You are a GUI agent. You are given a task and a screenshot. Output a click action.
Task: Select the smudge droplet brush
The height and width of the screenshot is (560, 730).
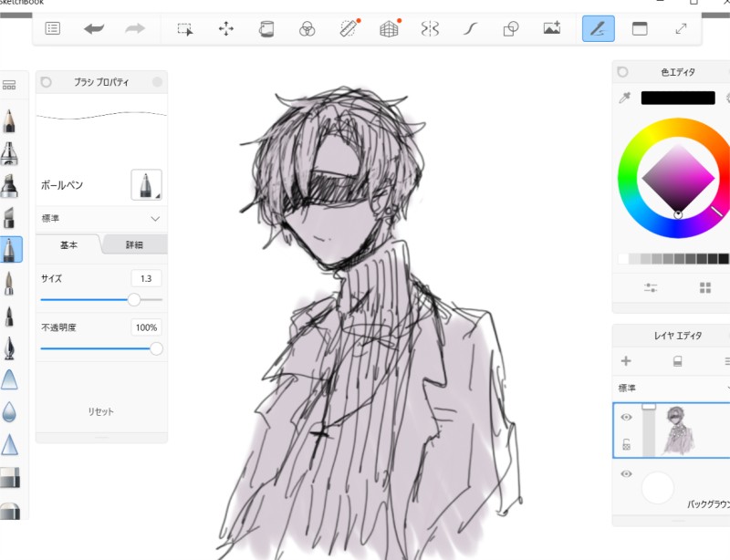click(x=9, y=412)
